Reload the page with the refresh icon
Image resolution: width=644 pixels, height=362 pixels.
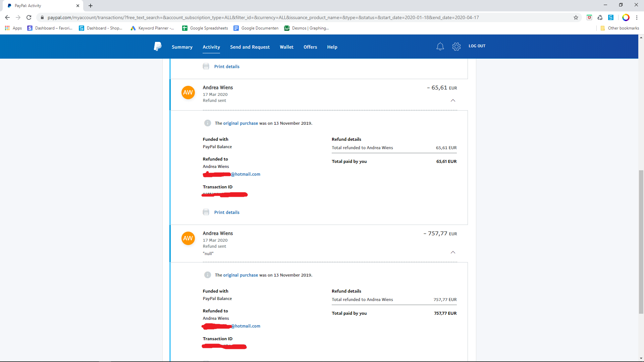29,17
